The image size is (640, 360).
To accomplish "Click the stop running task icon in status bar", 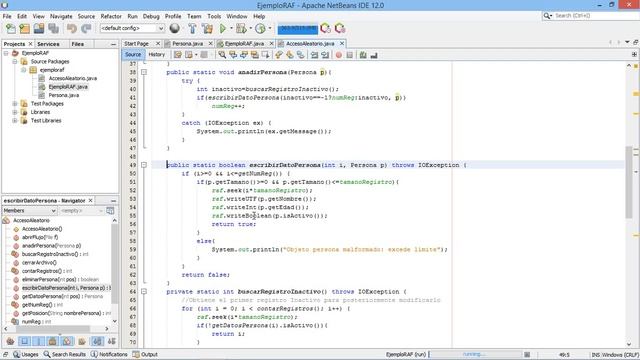I will (527, 354).
